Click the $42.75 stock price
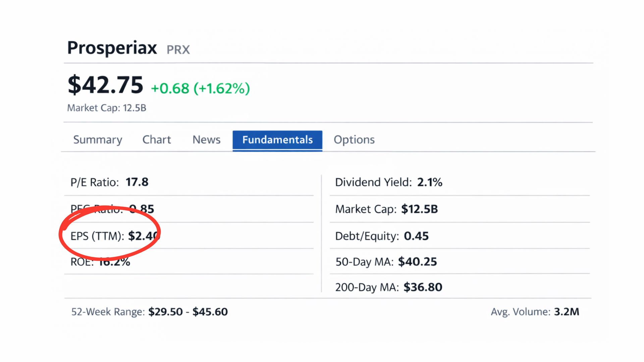Screen dimensions: 644x362 pyautogui.click(x=105, y=85)
